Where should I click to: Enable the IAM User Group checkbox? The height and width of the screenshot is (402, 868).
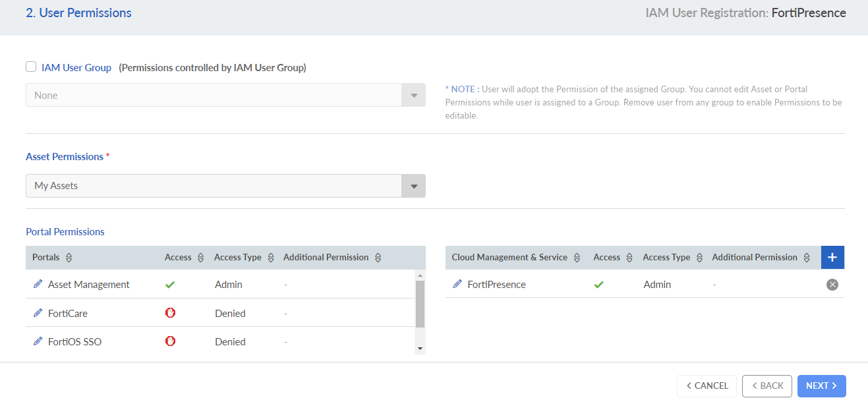coord(31,67)
